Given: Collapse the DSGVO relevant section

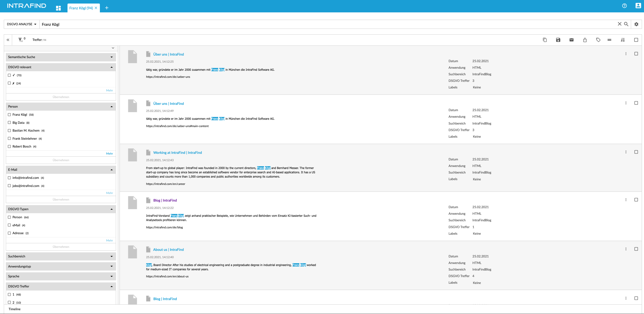Looking at the screenshot, I should (111, 67).
